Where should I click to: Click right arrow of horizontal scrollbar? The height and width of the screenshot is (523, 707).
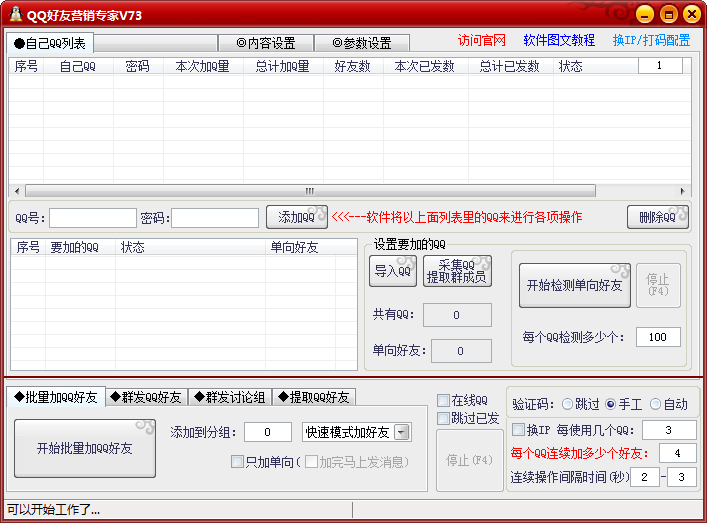click(683, 191)
